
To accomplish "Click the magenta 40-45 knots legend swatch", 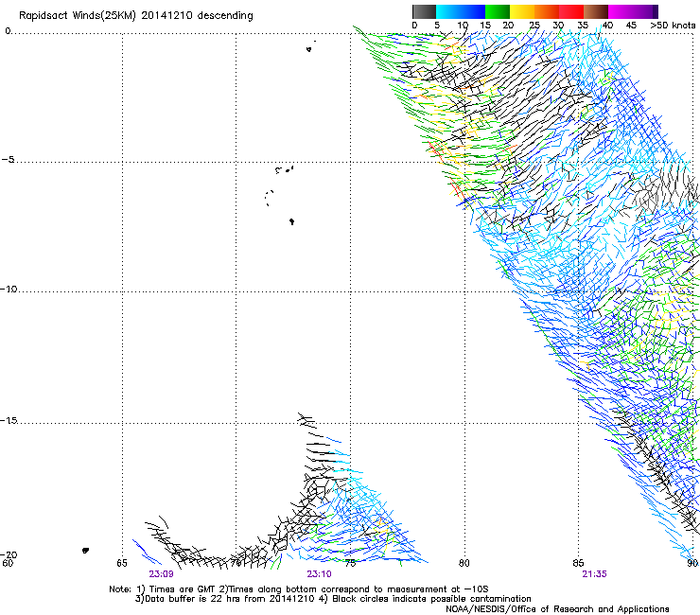I will coord(621,11).
